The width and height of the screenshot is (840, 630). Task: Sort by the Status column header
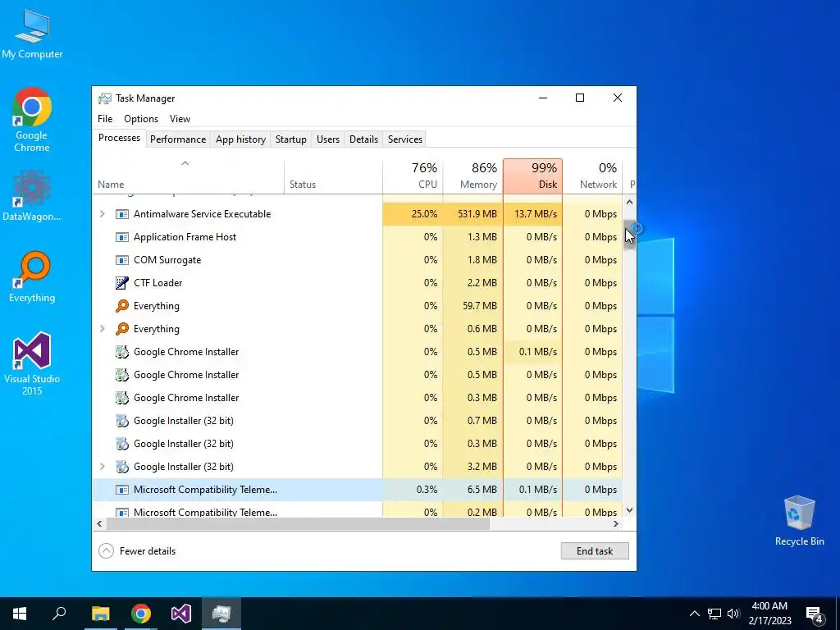pyautogui.click(x=333, y=177)
